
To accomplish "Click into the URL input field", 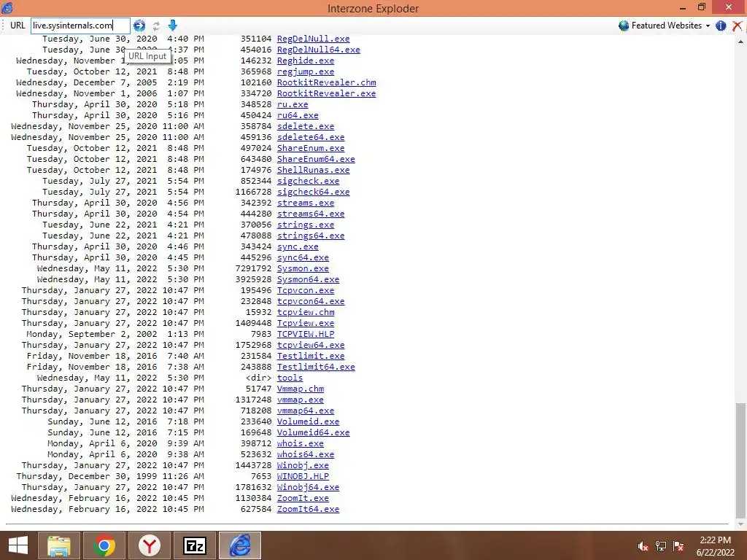I will pyautogui.click(x=80, y=26).
